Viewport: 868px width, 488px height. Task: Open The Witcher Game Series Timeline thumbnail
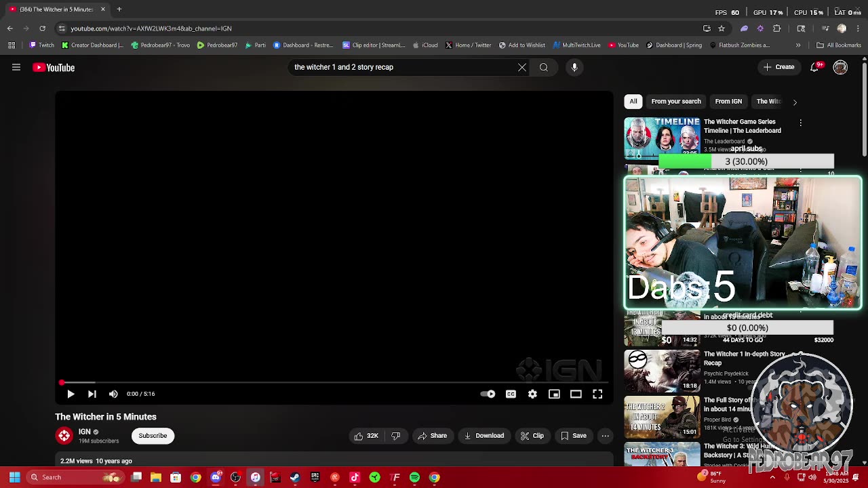(662, 138)
